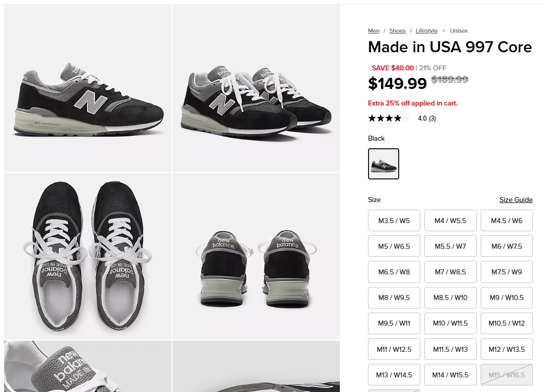Select size M14 / W15.5

450,375
